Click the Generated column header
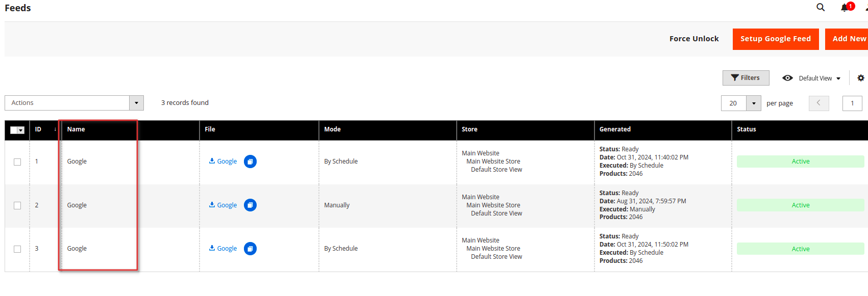The image size is (868, 296). point(615,129)
